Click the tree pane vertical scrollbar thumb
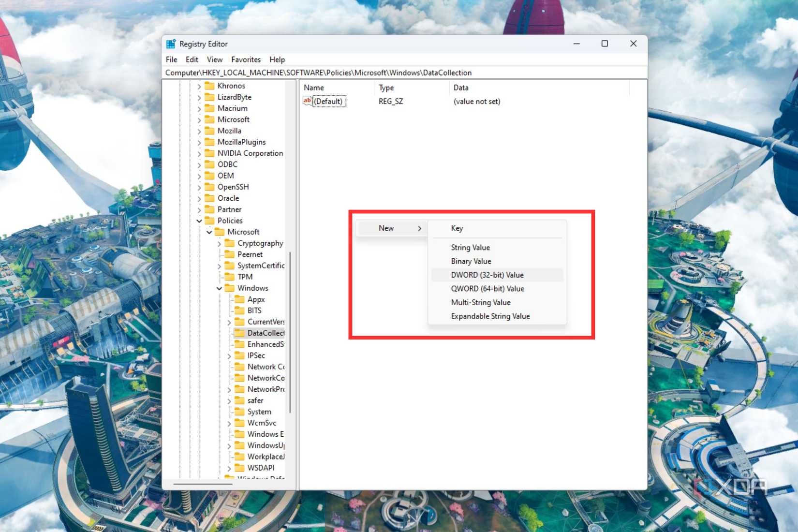Viewport: 798px width, 532px height. pyautogui.click(x=290, y=333)
